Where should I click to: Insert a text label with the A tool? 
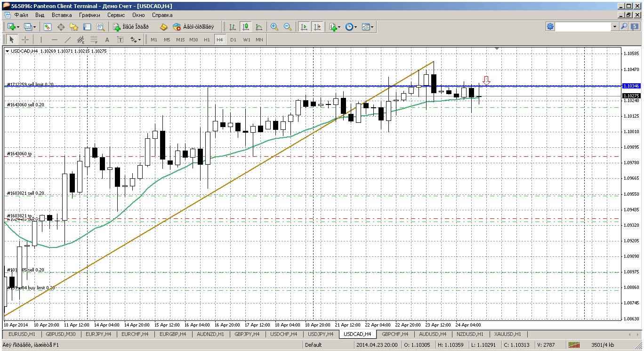(107, 40)
